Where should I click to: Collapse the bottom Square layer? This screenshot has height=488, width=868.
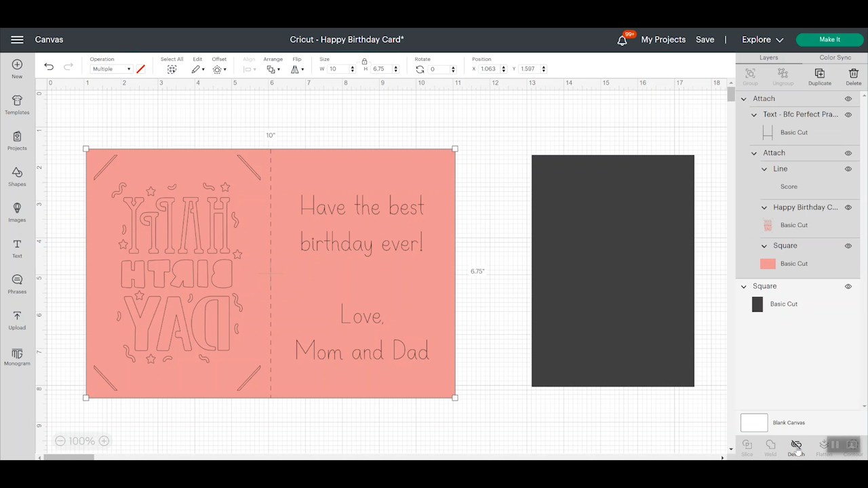744,287
